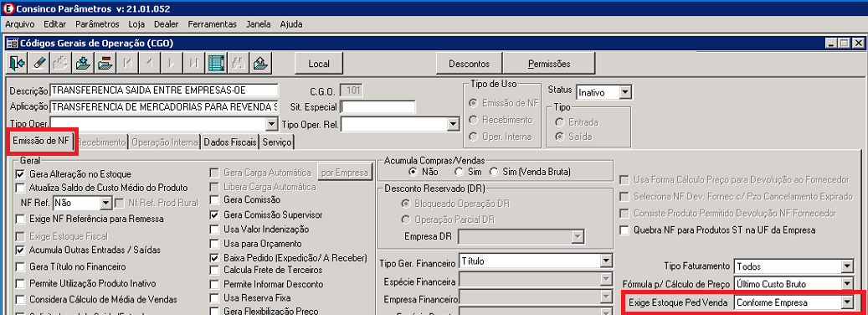Open Tipo Ger. Financeiro dropdown showing Título

[x=607, y=261]
